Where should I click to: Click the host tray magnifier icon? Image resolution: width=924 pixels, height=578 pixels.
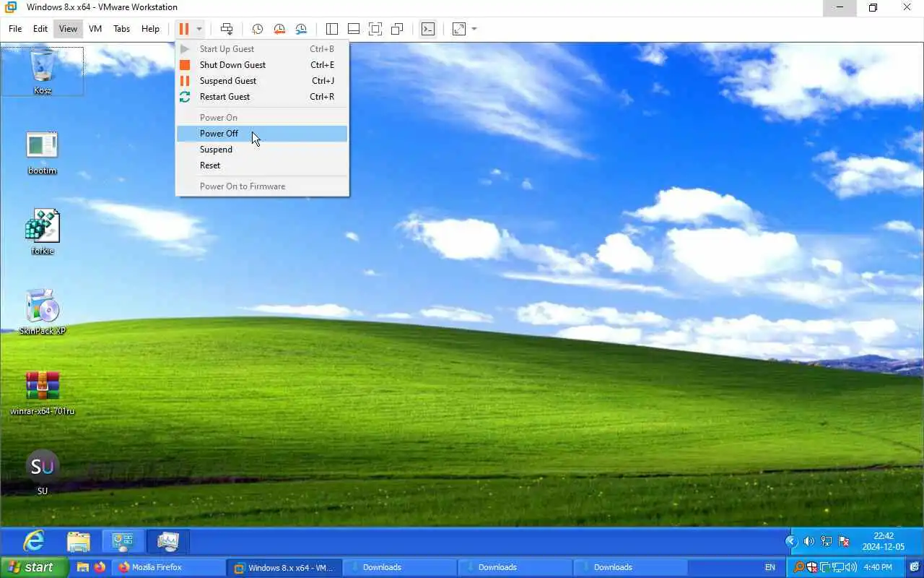coord(798,567)
